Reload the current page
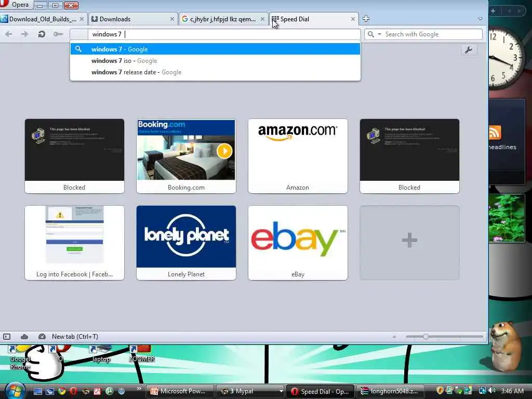This screenshot has width=532, height=399. [42, 34]
